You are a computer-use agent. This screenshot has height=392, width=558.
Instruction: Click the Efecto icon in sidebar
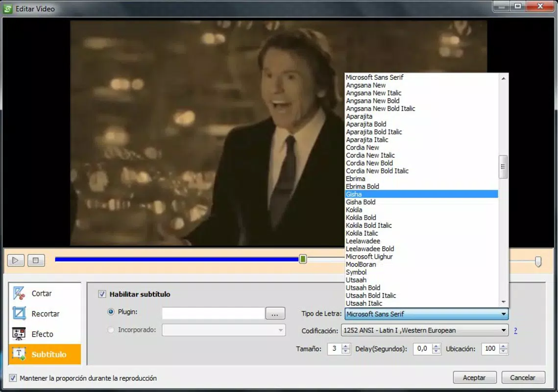pyautogui.click(x=19, y=334)
